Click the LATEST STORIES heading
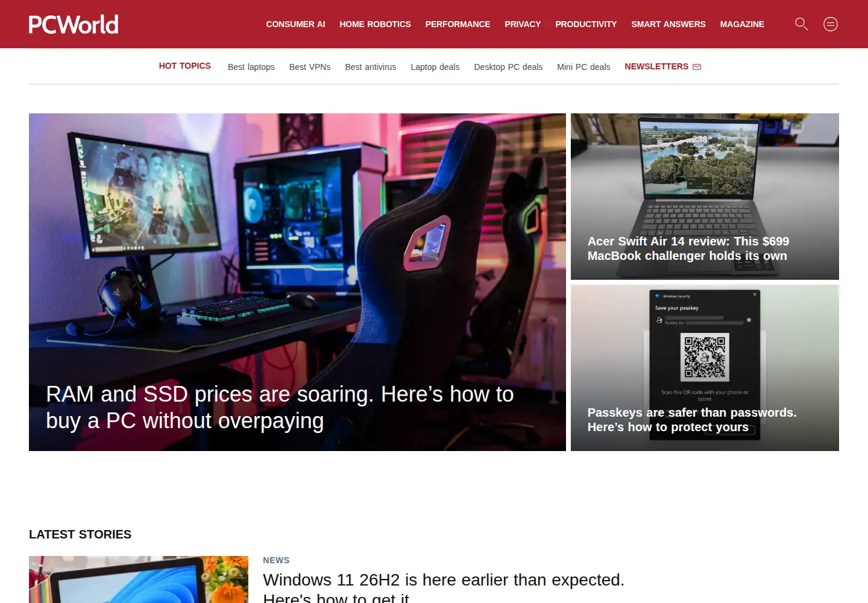Image resolution: width=868 pixels, height=603 pixels. pyautogui.click(x=80, y=534)
